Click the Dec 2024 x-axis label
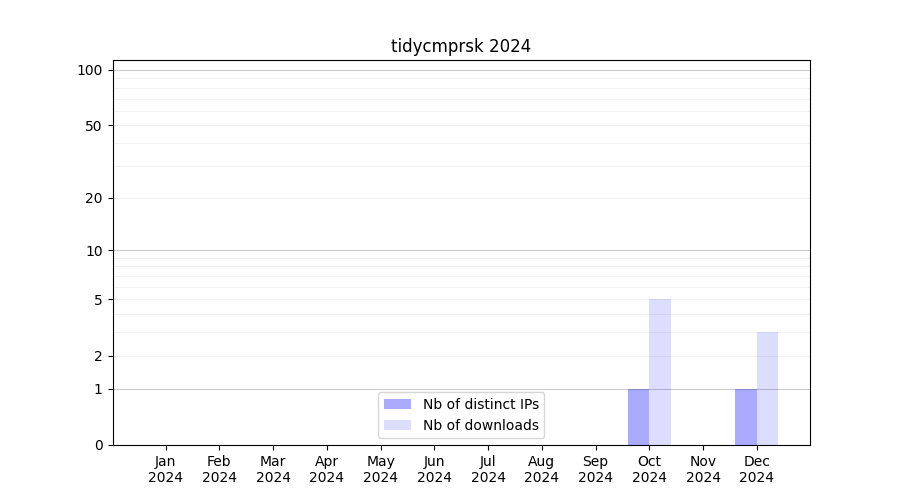 756,469
